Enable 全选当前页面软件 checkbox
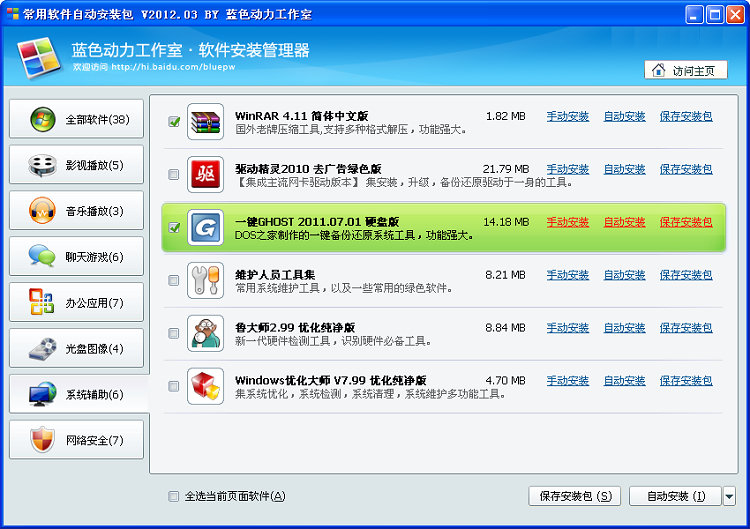 pyautogui.click(x=174, y=496)
